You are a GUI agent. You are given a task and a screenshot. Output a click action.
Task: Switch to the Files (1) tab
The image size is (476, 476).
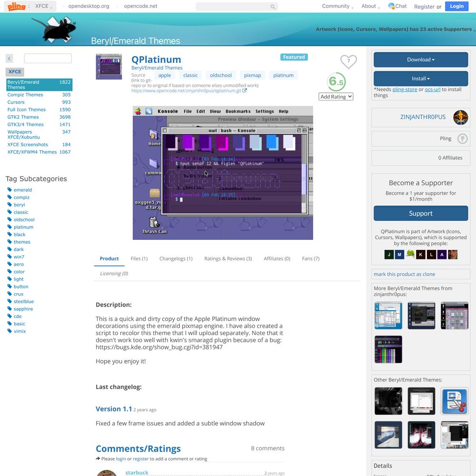(139, 258)
